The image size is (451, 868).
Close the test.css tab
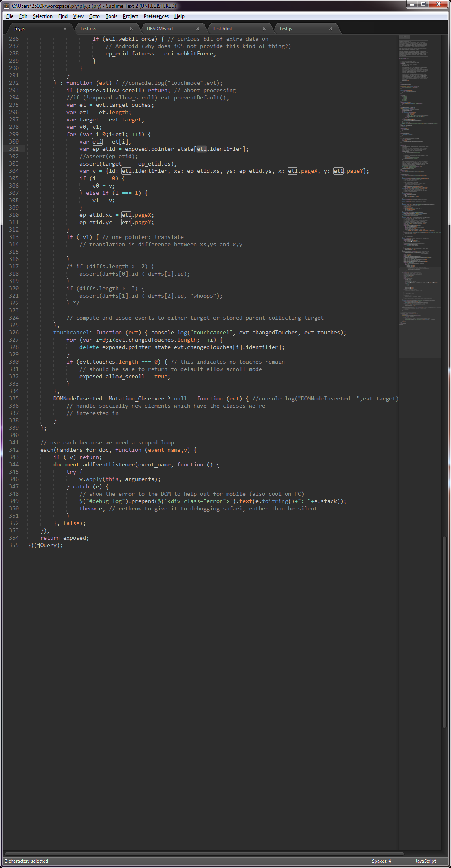point(131,29)
